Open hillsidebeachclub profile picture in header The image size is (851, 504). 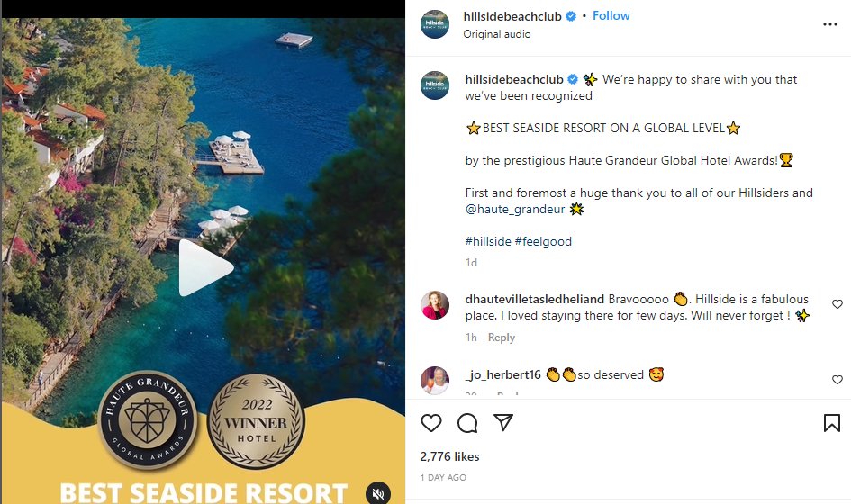click(x=435, y=24)
